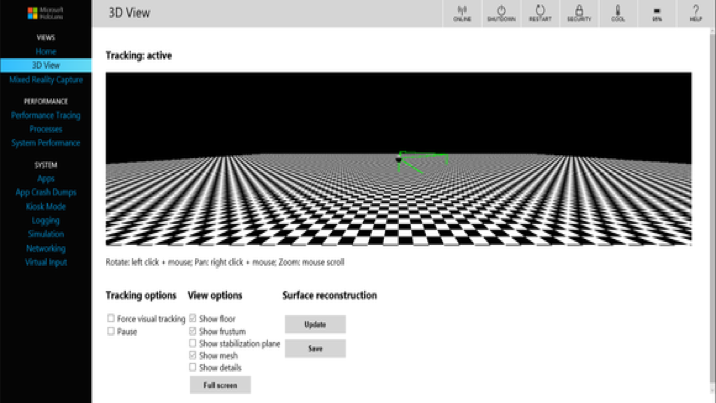Open the Help question mark icon
716x403 pixels.
click(695, 13)
